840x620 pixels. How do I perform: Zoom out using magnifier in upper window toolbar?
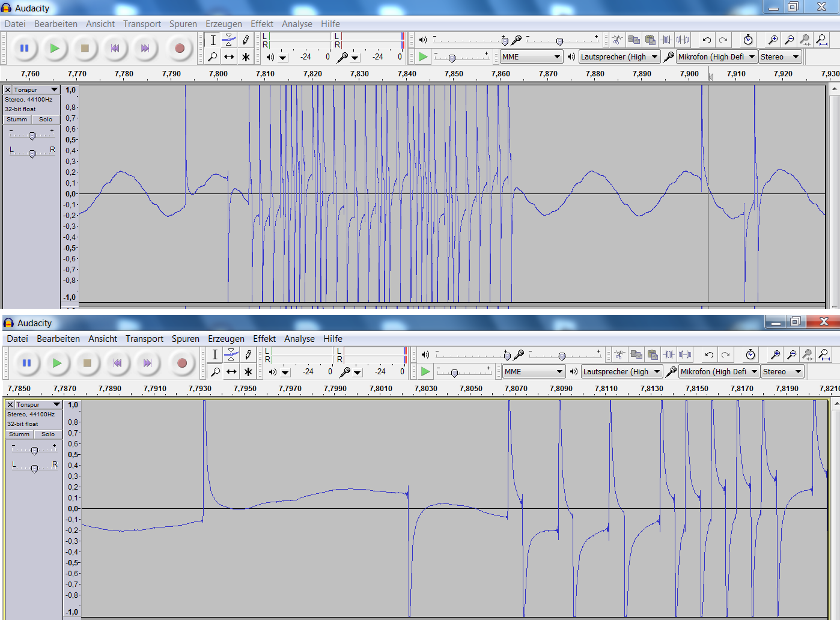click(789, 40)
